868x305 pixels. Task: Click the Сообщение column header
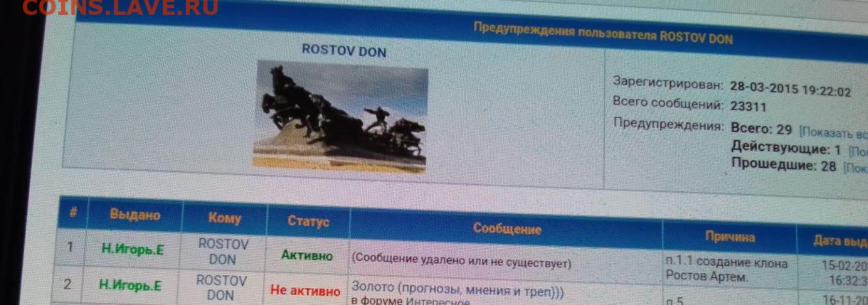click(507, 229)
